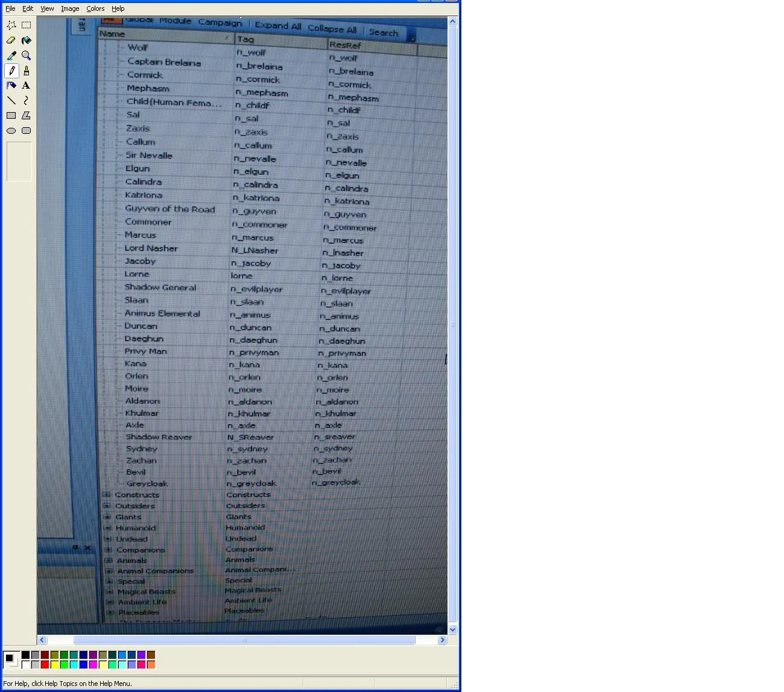Pick the orange color swatch
The image size is (784, 692).
click(x=151, y=665)
